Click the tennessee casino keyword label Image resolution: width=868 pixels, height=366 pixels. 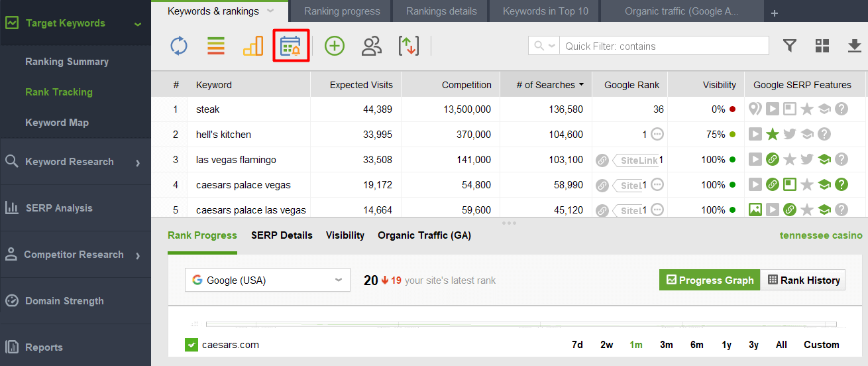click(821, 235)
